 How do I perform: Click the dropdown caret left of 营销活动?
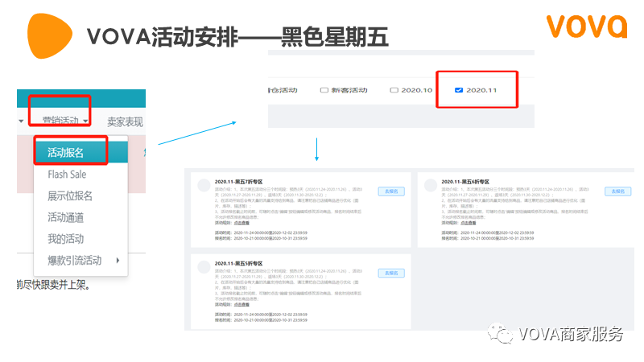click(x=21, y=121)
